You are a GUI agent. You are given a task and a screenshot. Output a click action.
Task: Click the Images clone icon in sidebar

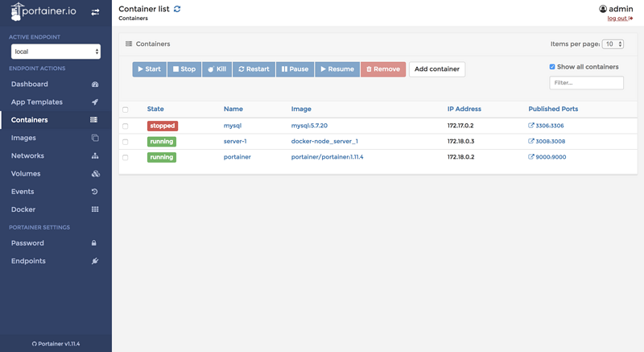95,138
